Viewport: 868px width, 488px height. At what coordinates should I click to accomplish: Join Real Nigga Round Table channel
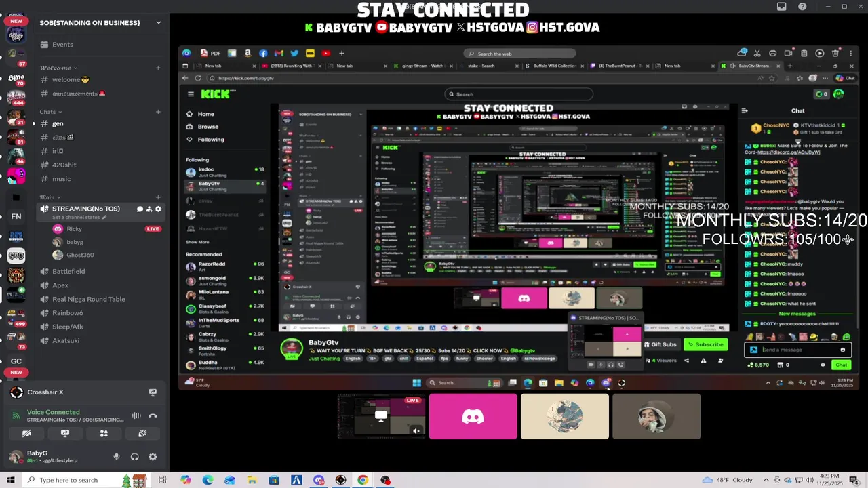click(101, 299)
